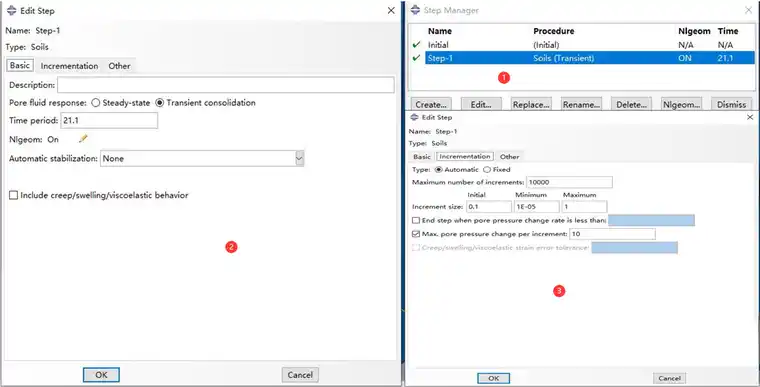Toggle Max. pore pressure change per increment
This screenshot has width=760, height=387.
coord(416,234)
